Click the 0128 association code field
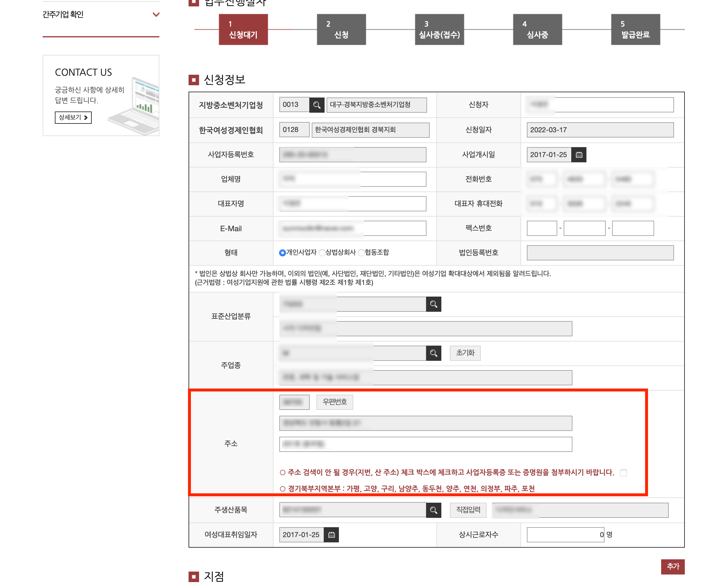The height and width of the screenshot is (585, 728). 294,130
